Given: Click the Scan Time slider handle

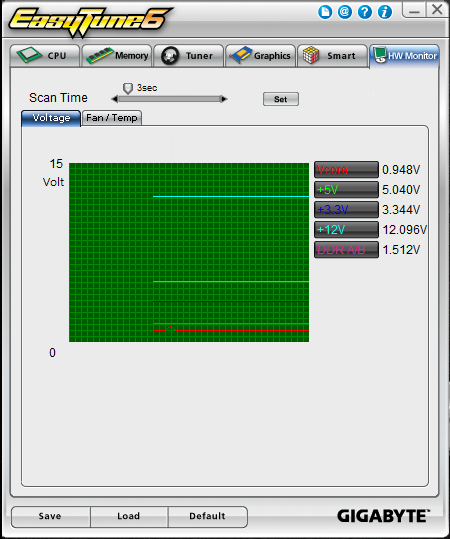Looking at the screenshot, I should click(x=128, y=88).
